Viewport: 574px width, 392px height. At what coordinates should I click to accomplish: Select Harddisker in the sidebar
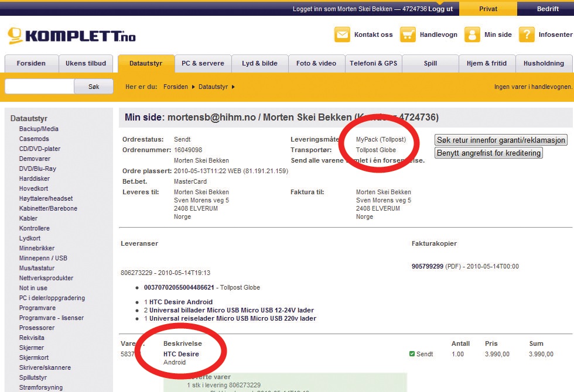[x=35, y=178]
